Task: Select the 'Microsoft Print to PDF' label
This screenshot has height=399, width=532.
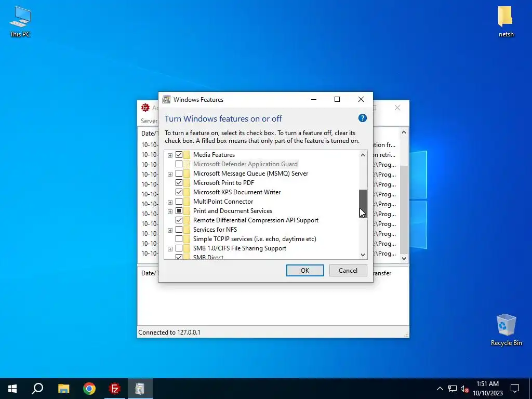Action: click(223, 183)
